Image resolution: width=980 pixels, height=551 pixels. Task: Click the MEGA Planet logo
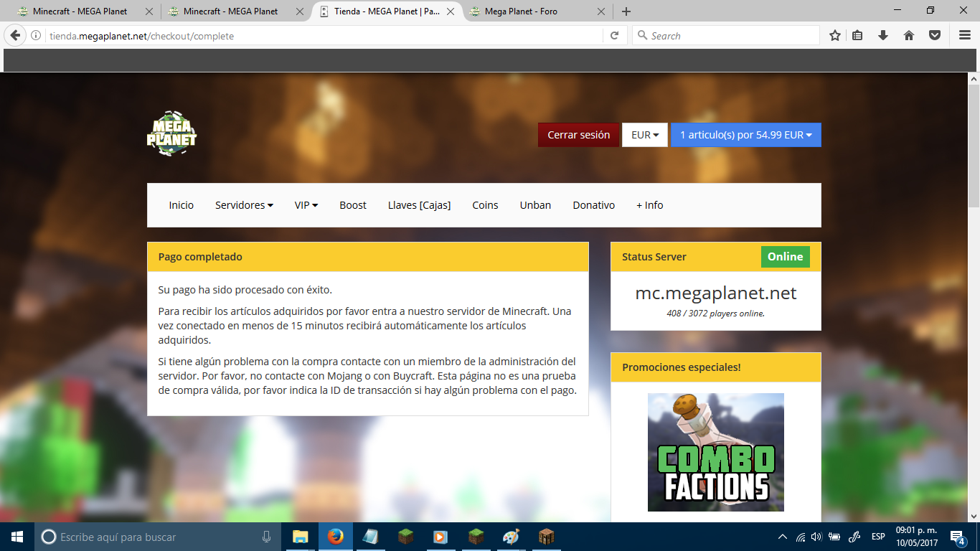click(x=171, y=134)
